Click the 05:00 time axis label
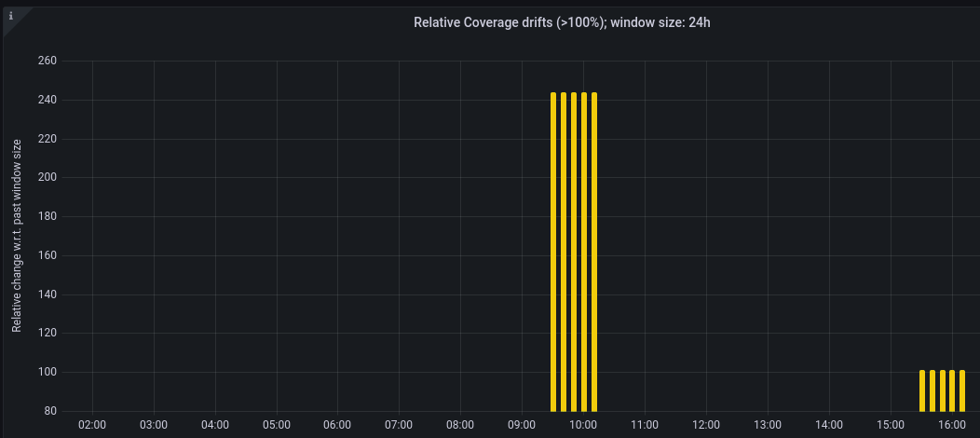 [277, 425]
